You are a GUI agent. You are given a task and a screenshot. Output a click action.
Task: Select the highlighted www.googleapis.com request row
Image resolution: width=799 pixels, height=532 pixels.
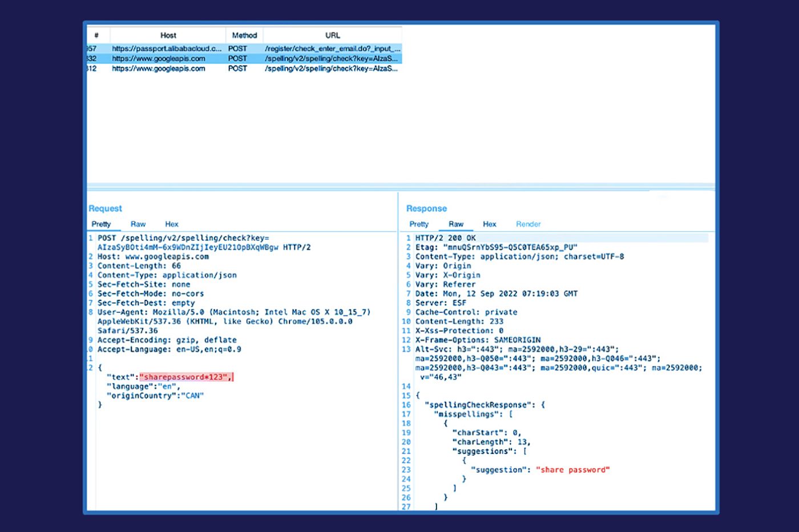click(244, 58)
